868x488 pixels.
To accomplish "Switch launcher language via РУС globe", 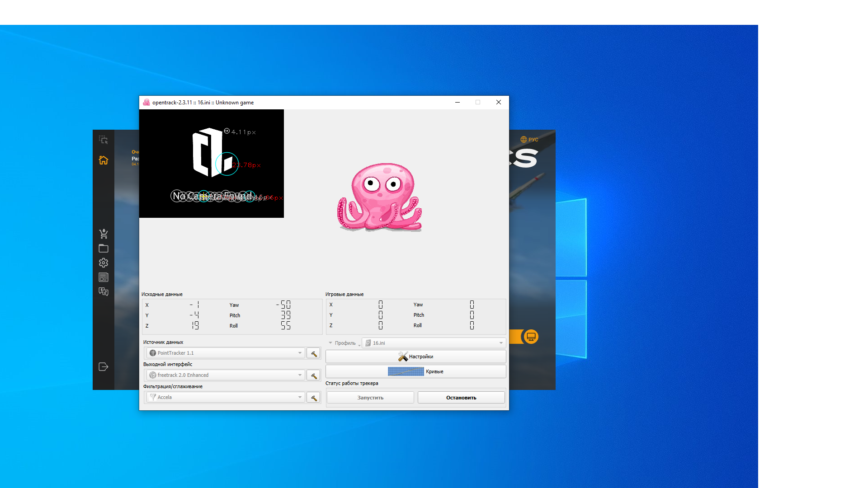I will pyautogui.click(x=529, y=140).
